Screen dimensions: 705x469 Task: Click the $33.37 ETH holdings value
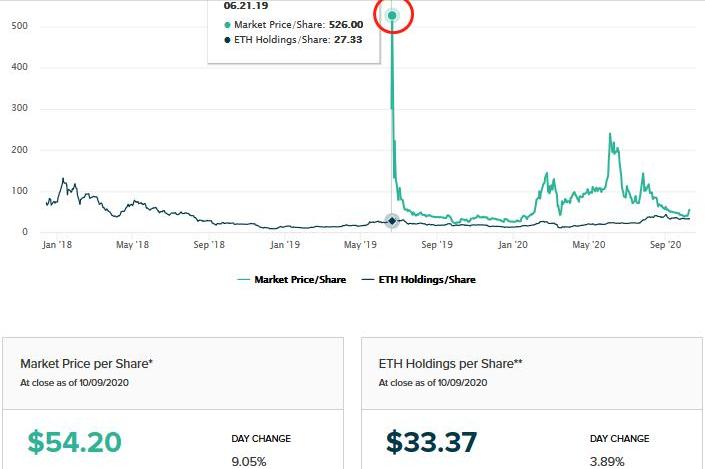coord(432,442)
